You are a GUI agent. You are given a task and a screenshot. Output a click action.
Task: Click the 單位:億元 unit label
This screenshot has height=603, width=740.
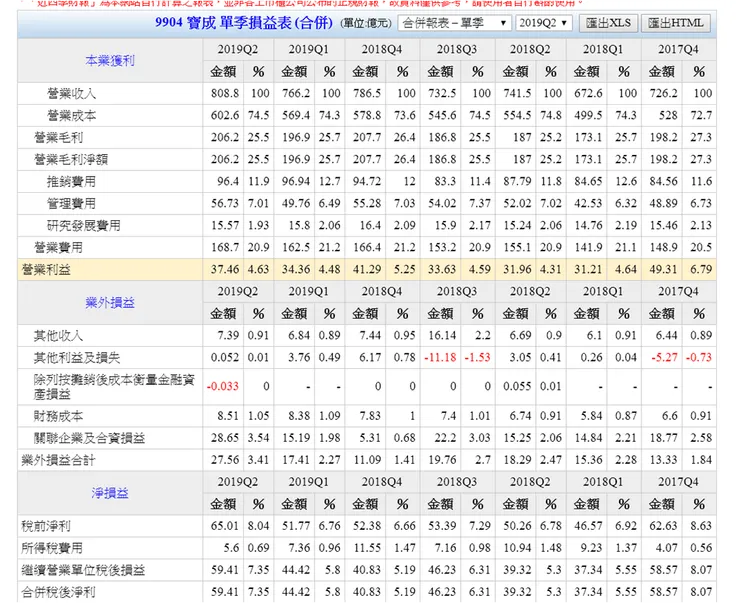coord(366,23)
